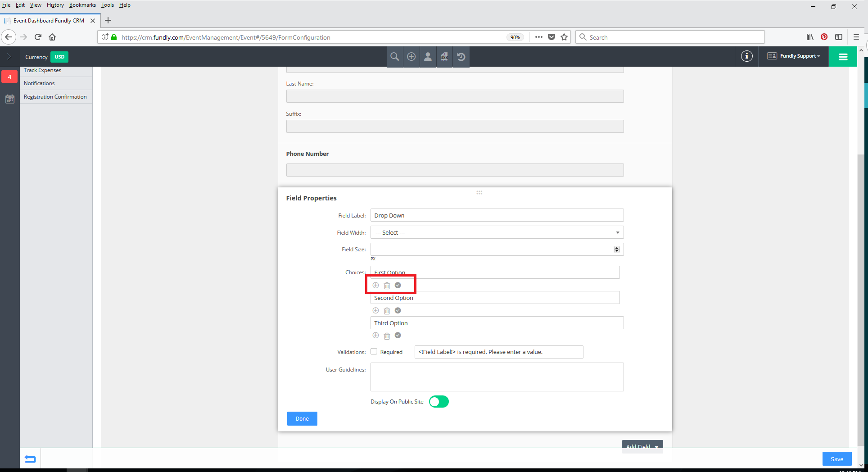Click the required validation message field
The image size is (868, 472).
499,352
